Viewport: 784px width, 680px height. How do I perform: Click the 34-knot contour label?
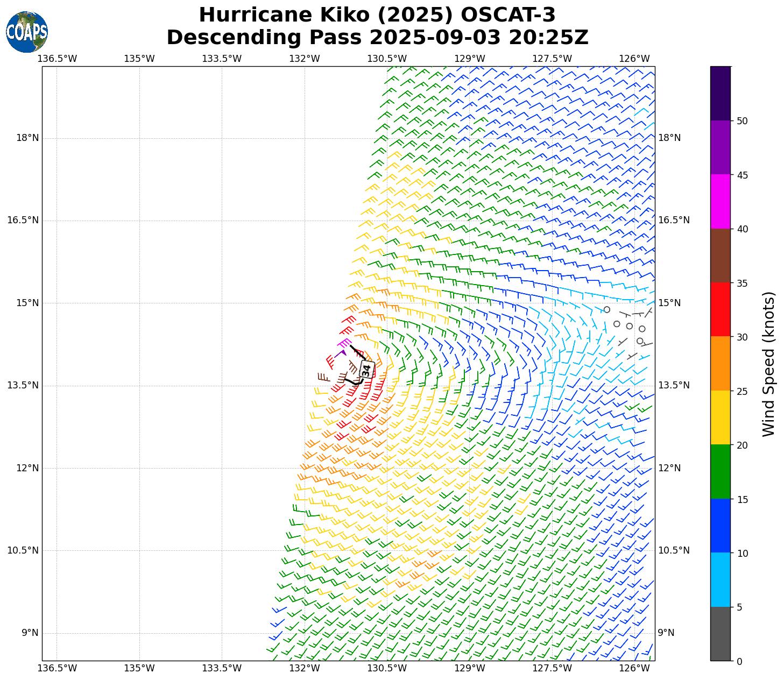366,370
